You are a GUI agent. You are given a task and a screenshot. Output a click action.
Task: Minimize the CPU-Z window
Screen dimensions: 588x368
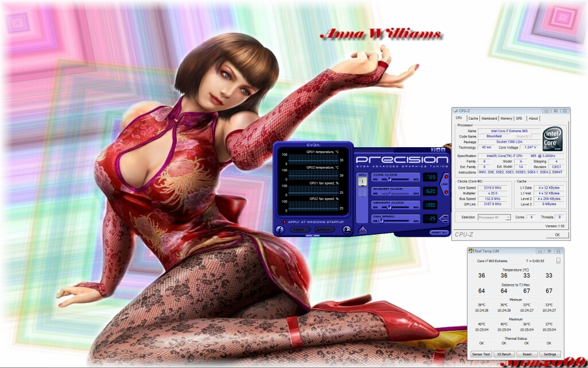tap(548, 111)
